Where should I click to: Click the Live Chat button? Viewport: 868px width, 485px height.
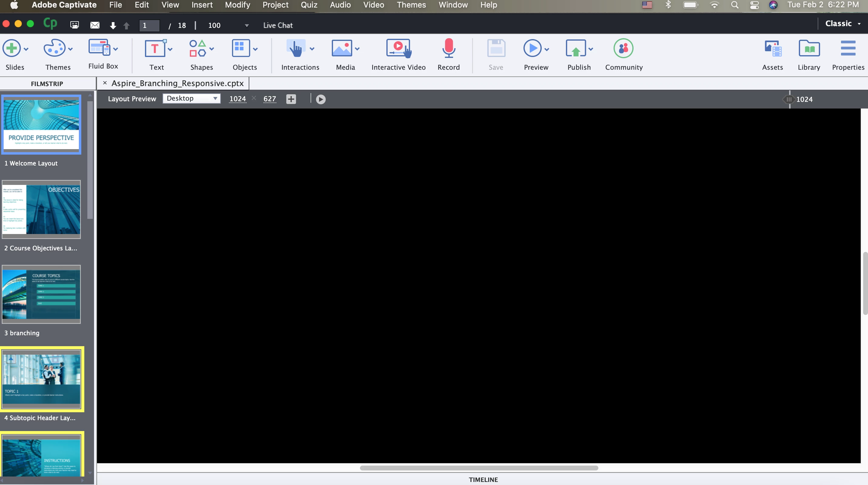278,25
